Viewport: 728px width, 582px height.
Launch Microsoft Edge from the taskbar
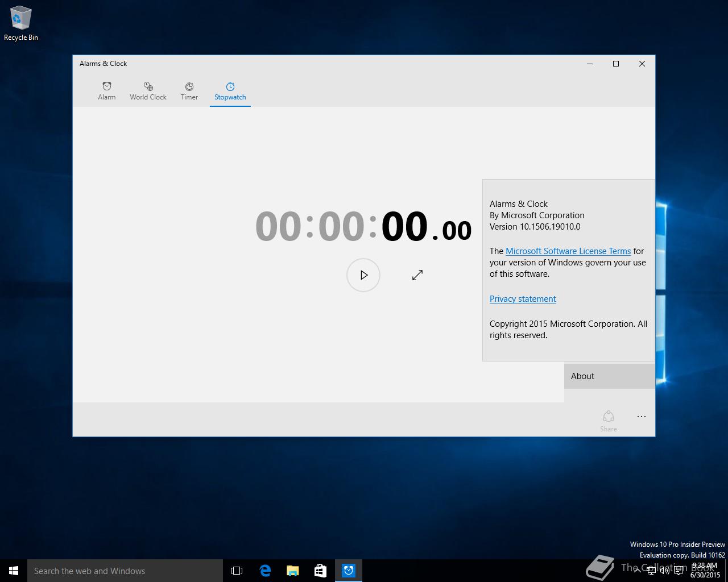pos(265,571)
